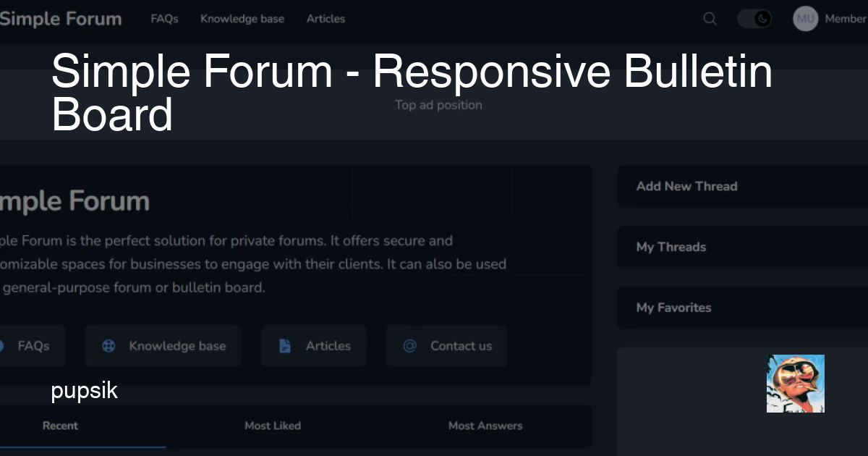Screen dimensions: 868x456
Task: Click the globe icon on Knowledge base button
Action: 109,346
